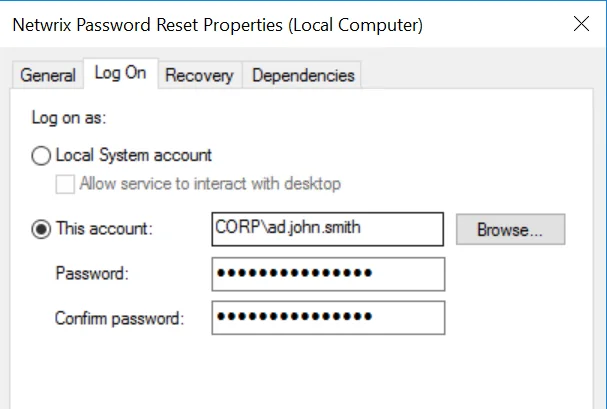The height and width of the screenshot is (409, 607).
Task: Close the Netwrix Password Reset Properties dialog
Action: pyautogui.click(x=581, y=24)
